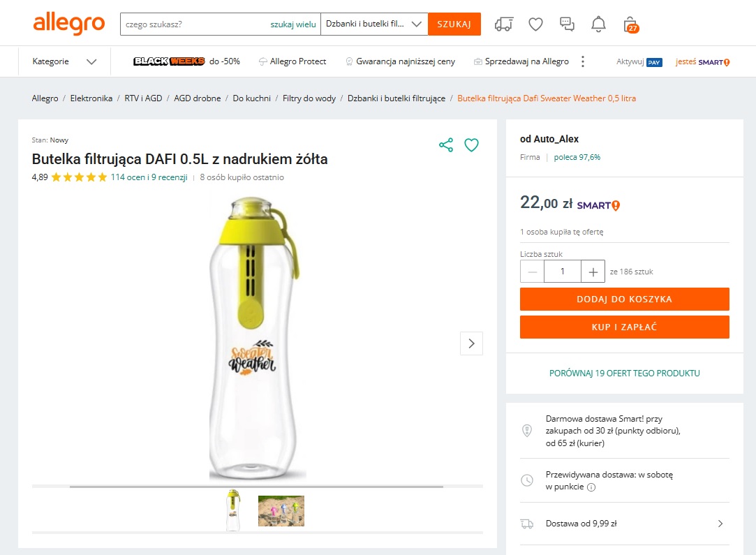
Task: Open messages chat icon in header
Action: [x=567, y=24]
